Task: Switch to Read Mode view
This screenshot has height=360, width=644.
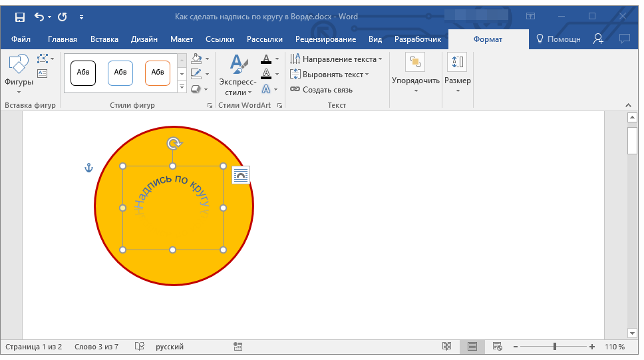Action: (x=447, y=347)
